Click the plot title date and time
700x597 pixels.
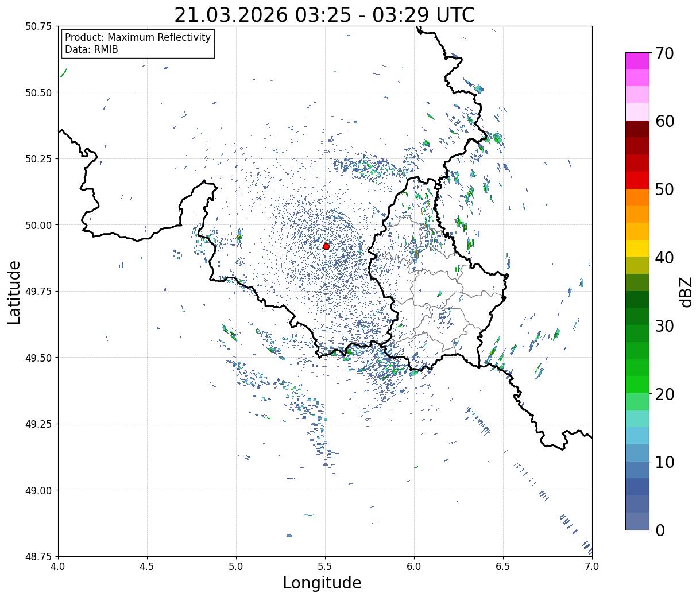(324, 15)
